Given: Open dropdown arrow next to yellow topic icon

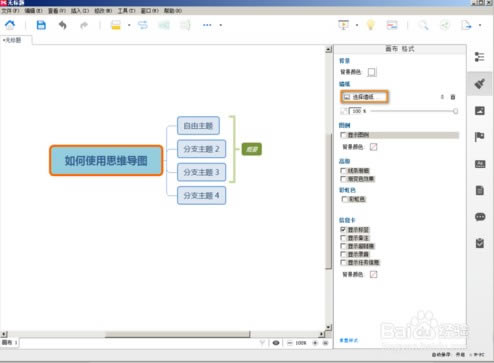Looking at the screenshot, I should [x=129, y=25].
